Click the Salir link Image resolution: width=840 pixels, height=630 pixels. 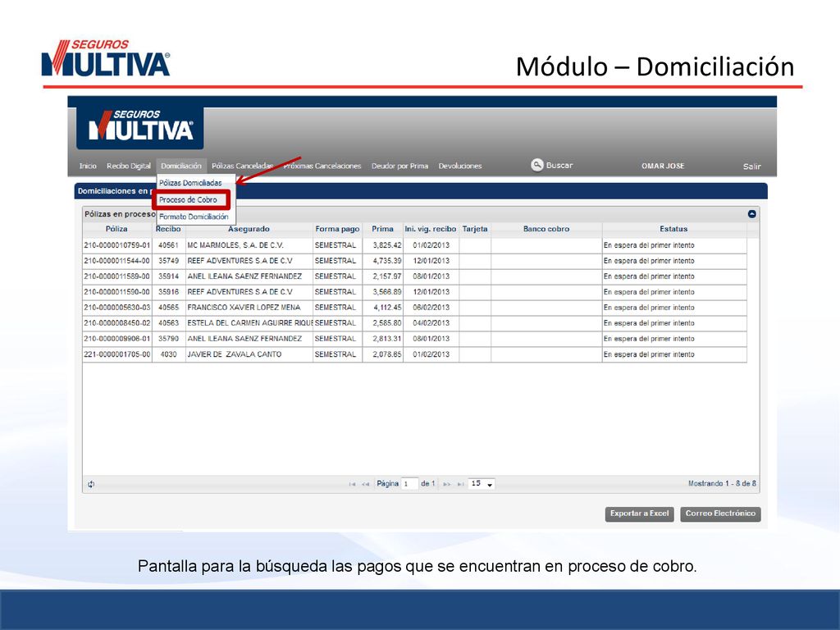[751, 167]
